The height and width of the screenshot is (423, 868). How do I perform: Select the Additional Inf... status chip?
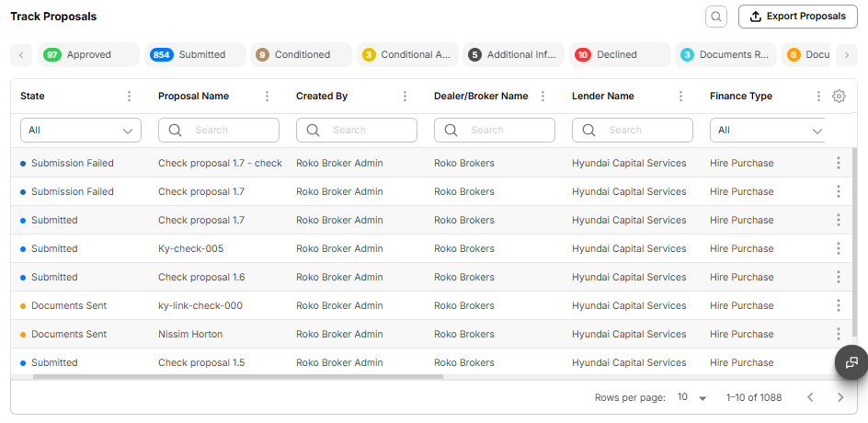pyautogui.click(x=513, y=55)
